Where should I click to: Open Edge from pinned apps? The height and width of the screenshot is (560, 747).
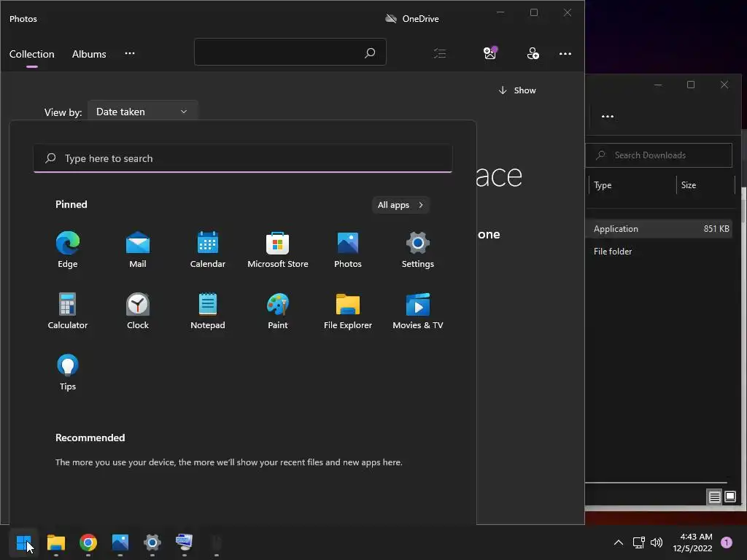68,250
